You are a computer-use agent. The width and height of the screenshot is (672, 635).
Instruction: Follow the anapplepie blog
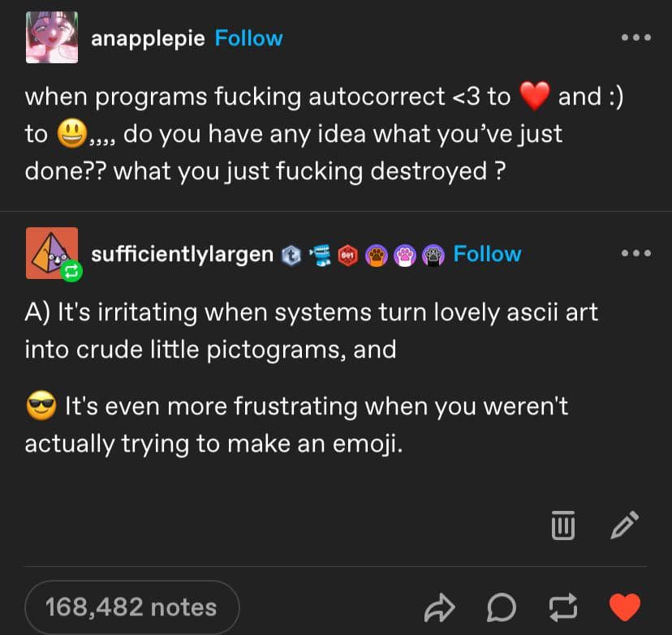point(248,38)
